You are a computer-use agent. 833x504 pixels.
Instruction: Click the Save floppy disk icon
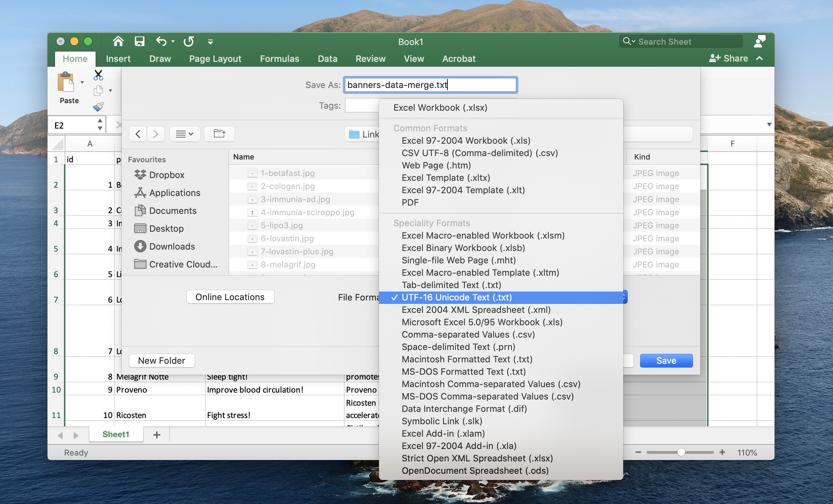click(139, 42)
